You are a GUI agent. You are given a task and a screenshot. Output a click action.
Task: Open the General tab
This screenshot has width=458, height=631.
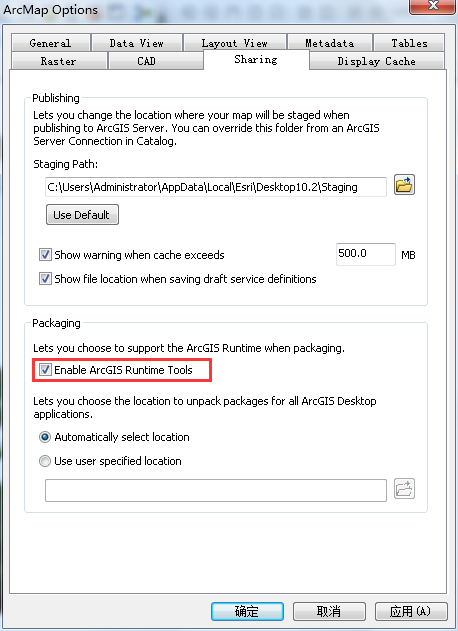51,43
